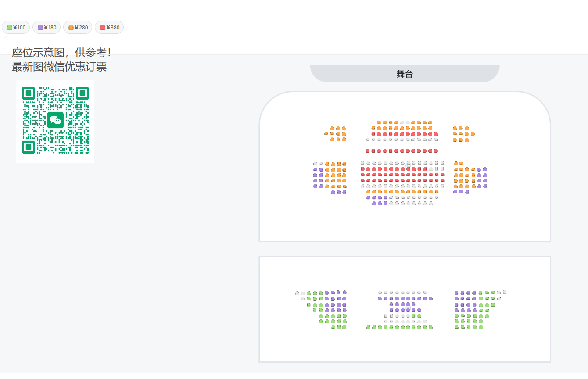Select leftmost purple seat in main center's last row
588x379 pixels.
pos(374,203)
